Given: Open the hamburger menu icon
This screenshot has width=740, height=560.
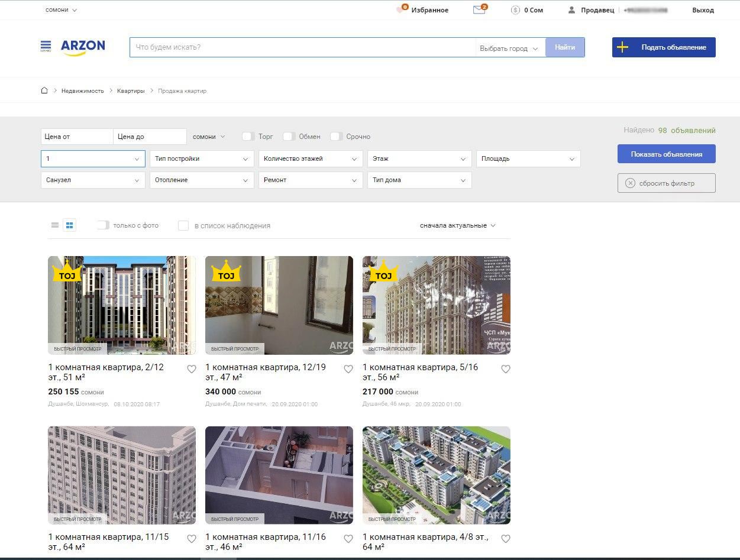Looking at the screenshot, I should pyautogui.click(x=46, y=46).
